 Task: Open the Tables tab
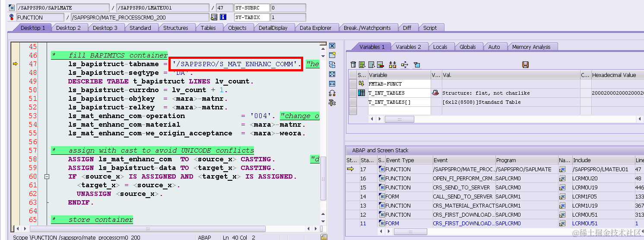pos(208,28)
